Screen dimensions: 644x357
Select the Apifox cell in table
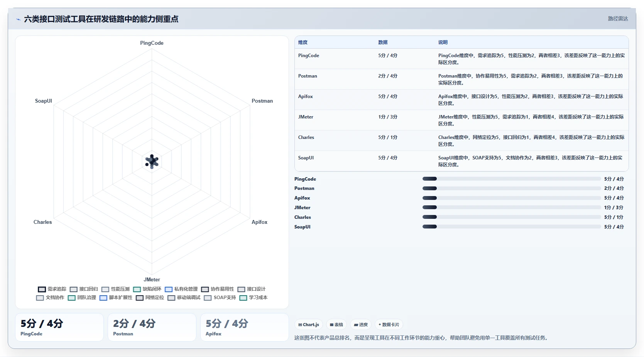tap(306, 96)
